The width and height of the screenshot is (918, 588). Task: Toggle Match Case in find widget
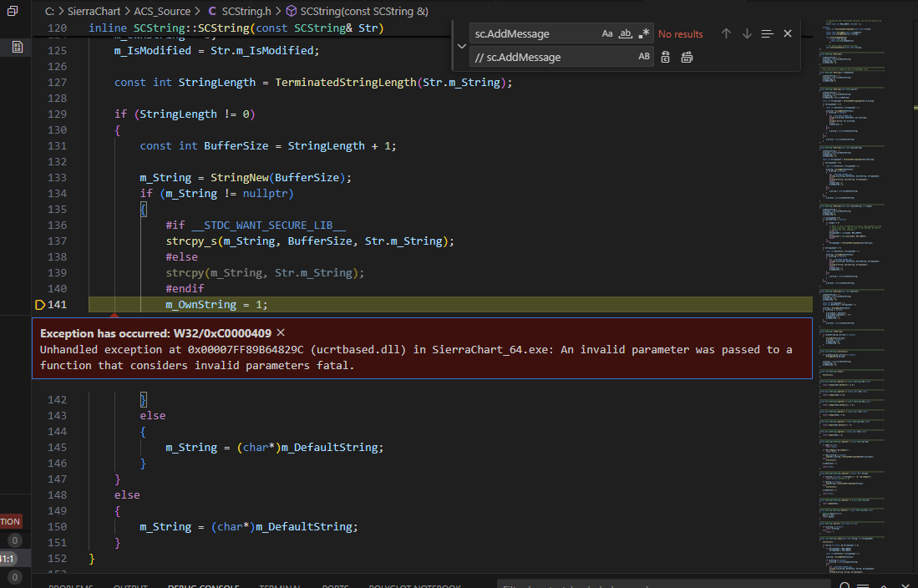tap(607, 34)
